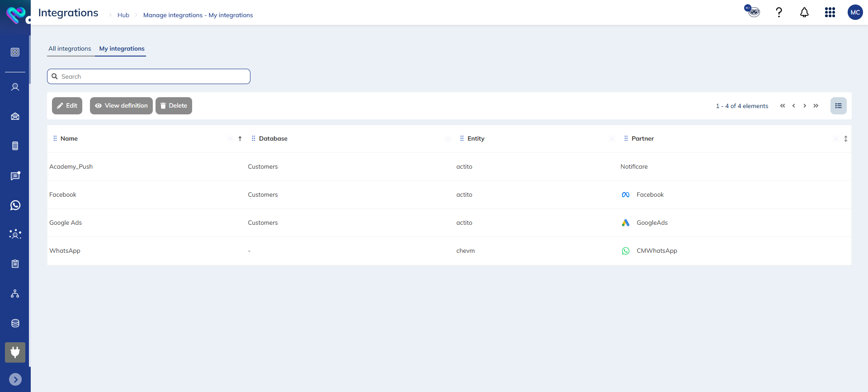The image size is (868, 392).
Task: Click the notification bell icon
Action: pos(804,13)
